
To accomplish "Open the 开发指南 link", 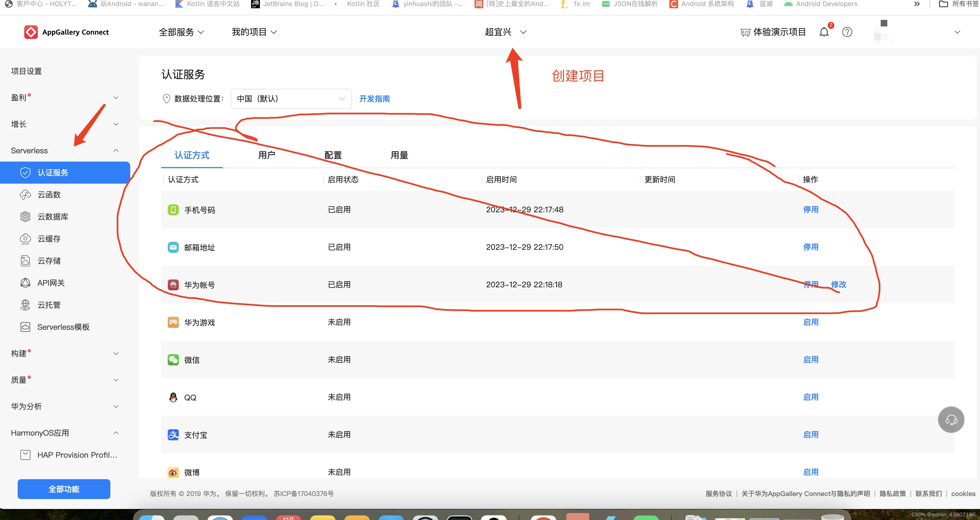I will (374, 99).
